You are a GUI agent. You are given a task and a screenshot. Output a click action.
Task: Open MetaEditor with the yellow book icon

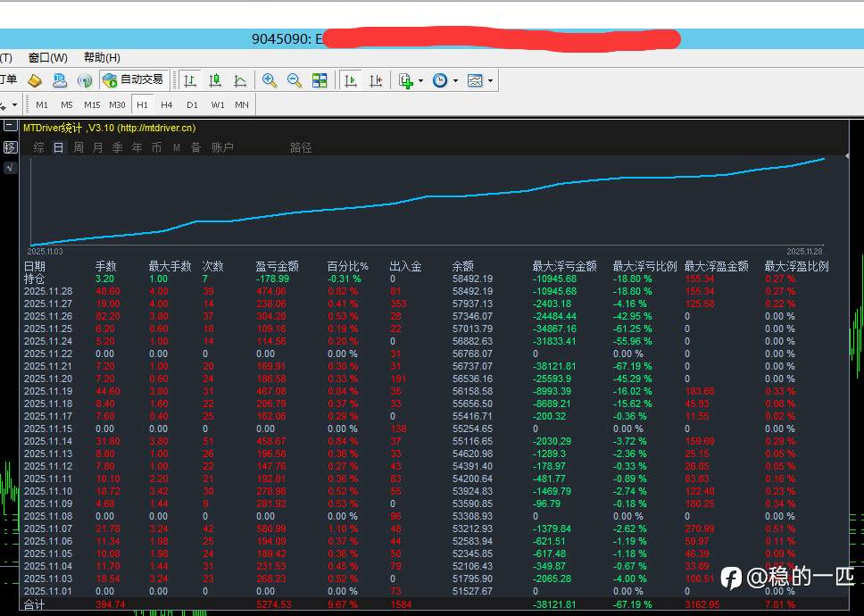click(x=35, y=80)
